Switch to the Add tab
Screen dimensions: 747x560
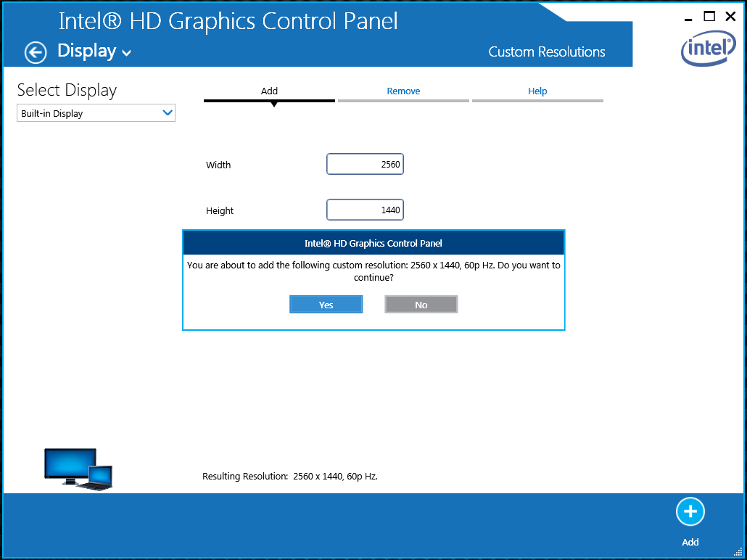(269, 91)
